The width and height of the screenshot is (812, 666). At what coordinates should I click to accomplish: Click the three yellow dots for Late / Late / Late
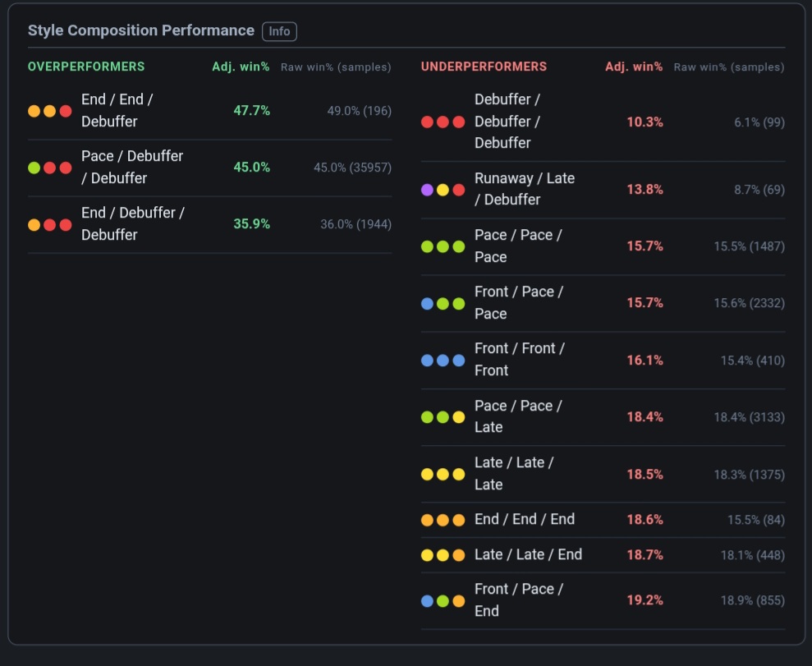coord(443,475)
